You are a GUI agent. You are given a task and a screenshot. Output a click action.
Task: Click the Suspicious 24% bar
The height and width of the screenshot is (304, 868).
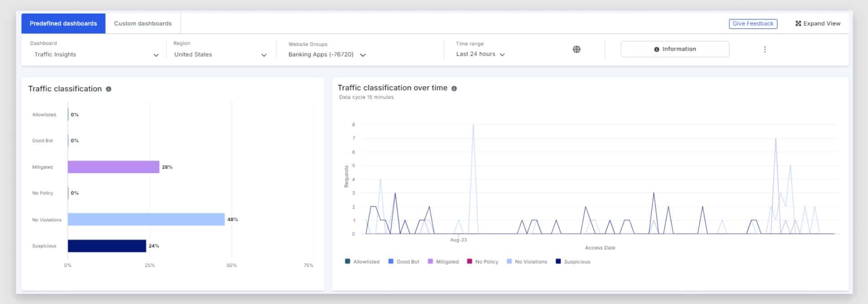click(107, 246)
